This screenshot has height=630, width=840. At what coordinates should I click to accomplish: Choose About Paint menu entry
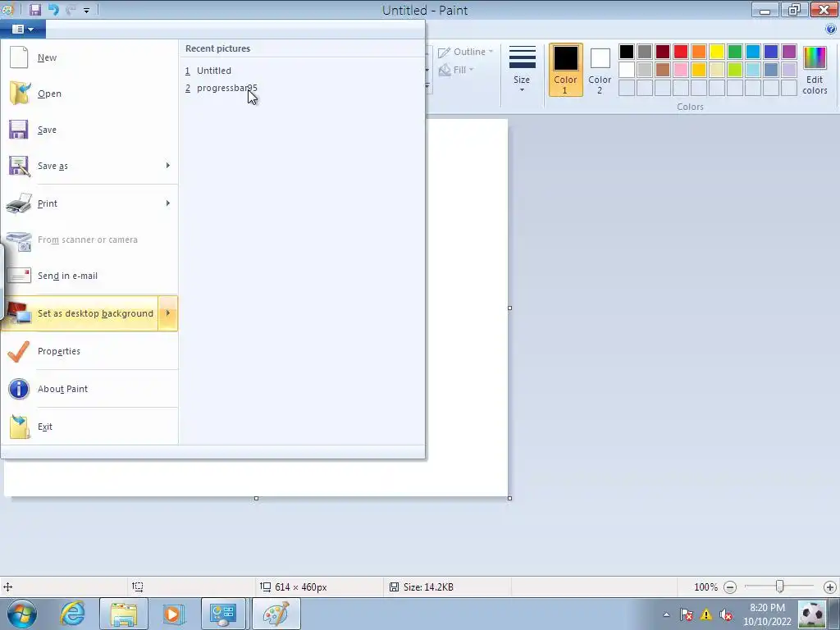tap(89, 389)
